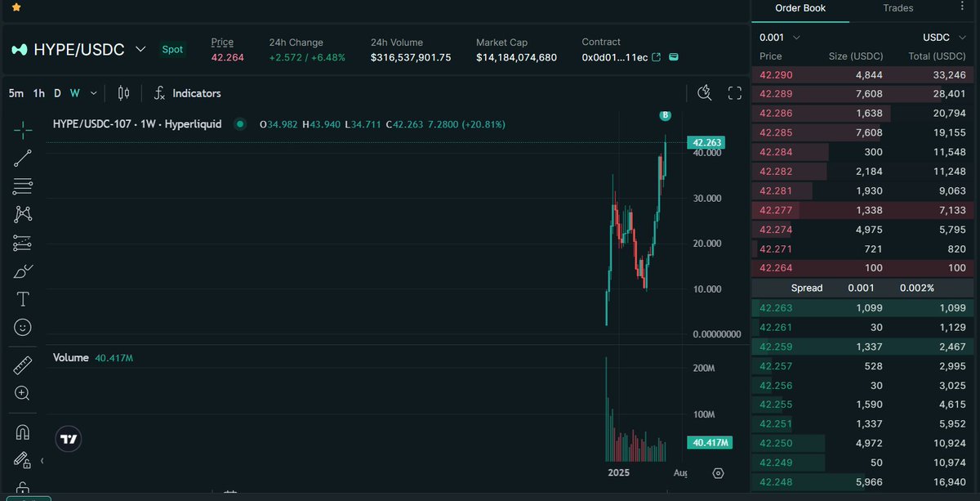
Task: Open the HYPE/USDC market selector dropdown
Action: pyautogui.click(x=140, y=49)
